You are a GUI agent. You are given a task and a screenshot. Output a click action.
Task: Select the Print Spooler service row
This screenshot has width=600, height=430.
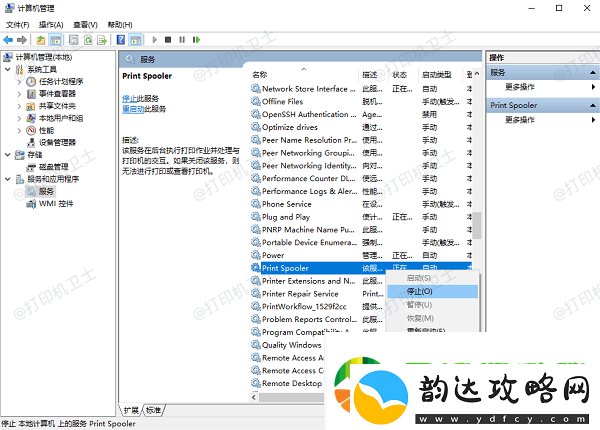tap(361, 268)
